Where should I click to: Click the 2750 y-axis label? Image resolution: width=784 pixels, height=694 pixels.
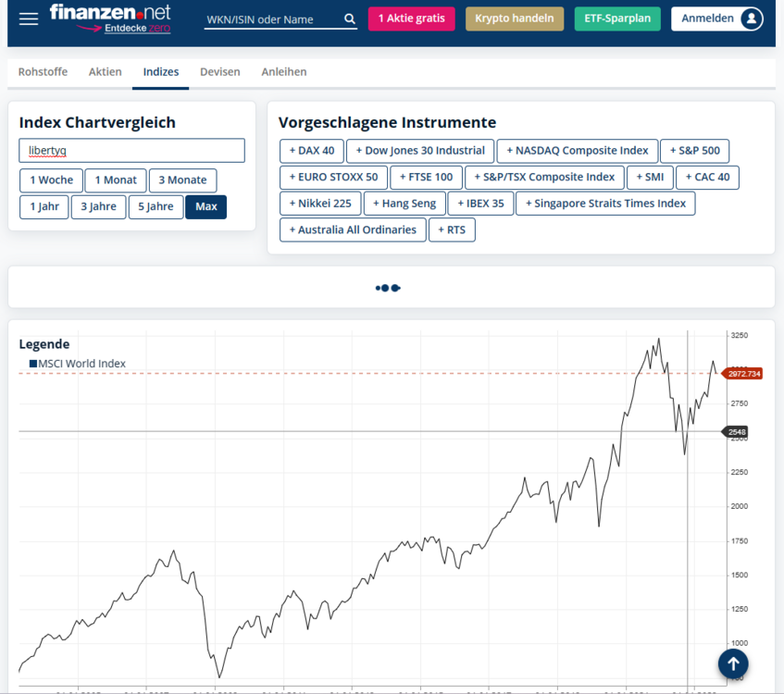point(739,403)
